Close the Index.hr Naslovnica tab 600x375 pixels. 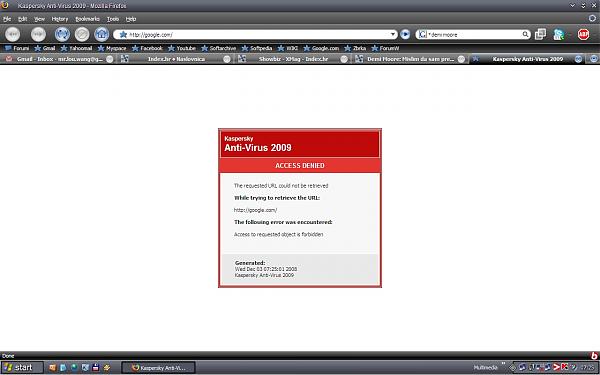(227, 59)
